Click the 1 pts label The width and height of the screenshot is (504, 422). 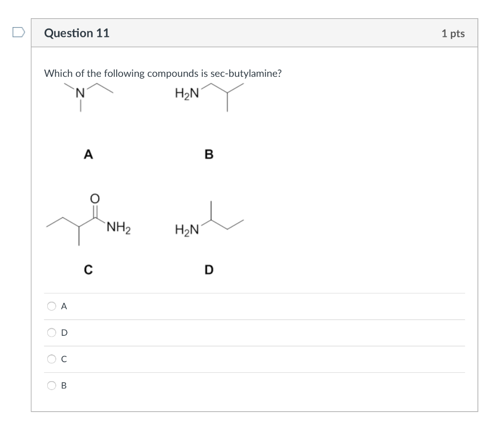[453, 33]
